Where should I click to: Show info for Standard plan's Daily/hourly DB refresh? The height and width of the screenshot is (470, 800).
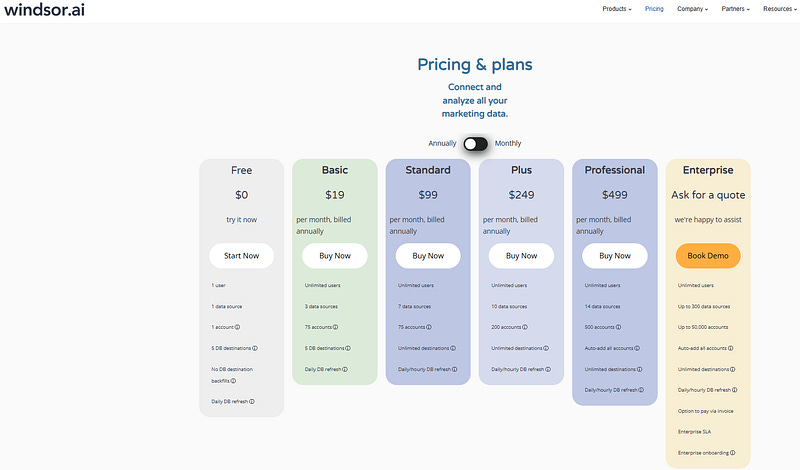click(455, 369)
